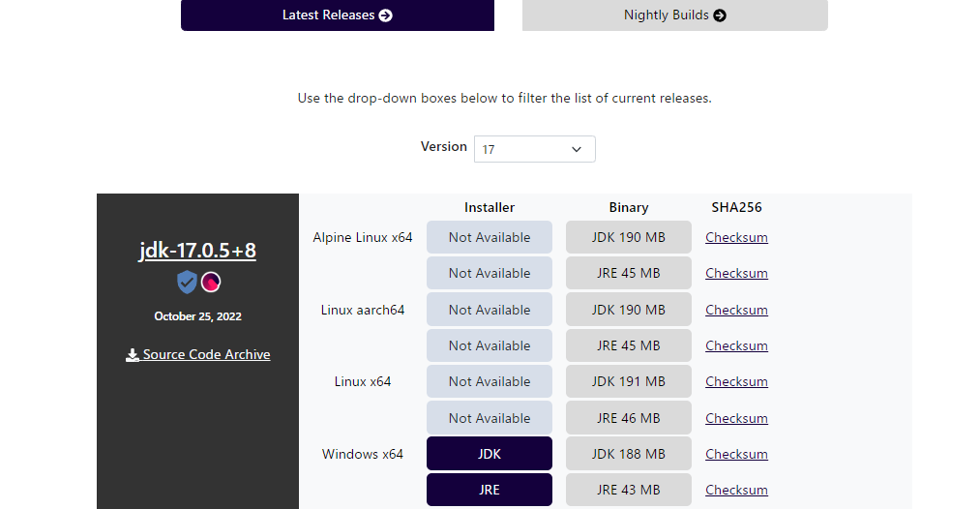This screenshot has width=980, height=509.
Task: Download Linux x64 JRE 46 MB binary
Action: coord(628,418)
